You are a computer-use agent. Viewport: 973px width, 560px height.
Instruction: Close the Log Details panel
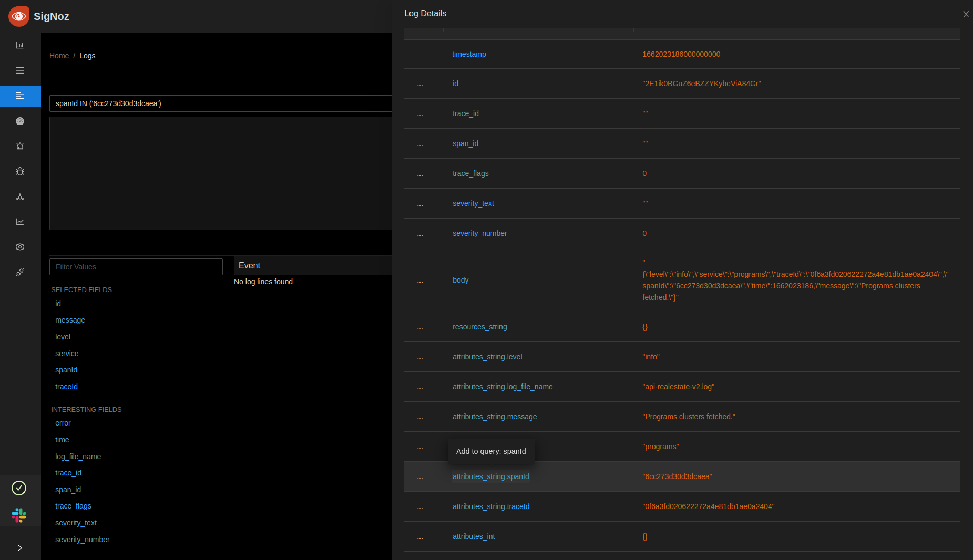click(x=966, y=14)
